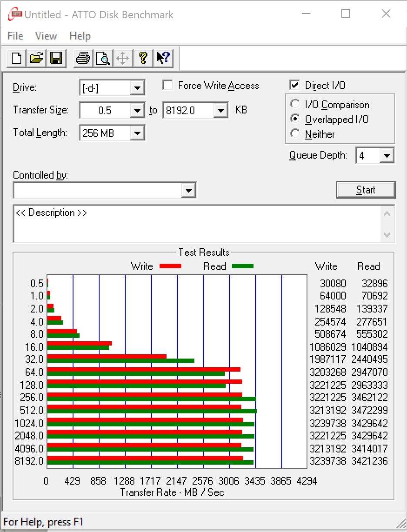Click the green Read legend swatch
407x532 pixels.
pyautogui.click(x=243, y=266)
